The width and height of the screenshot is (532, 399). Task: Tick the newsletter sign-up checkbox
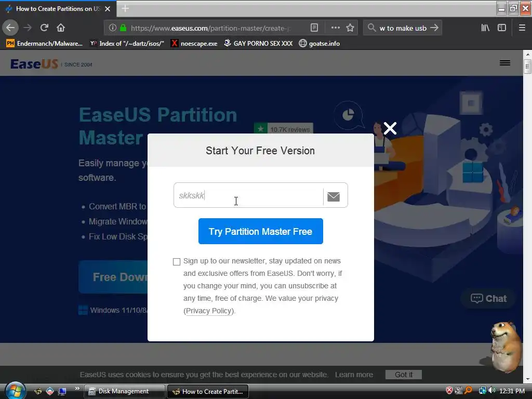coord(177,262)
